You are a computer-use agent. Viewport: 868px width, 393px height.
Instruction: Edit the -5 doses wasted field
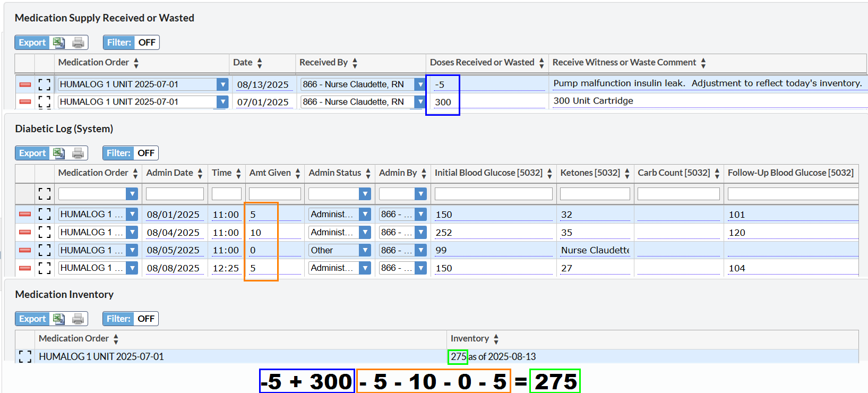coord(489,84)
